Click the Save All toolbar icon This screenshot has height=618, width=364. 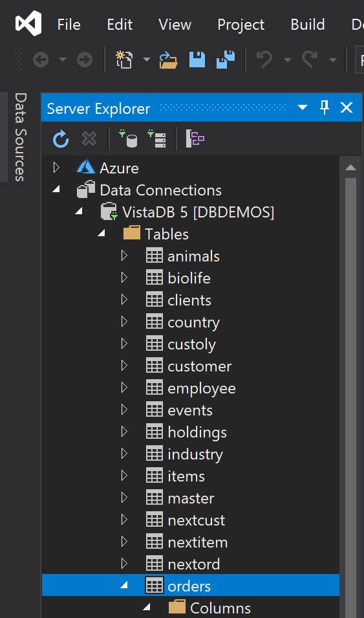click(226, 60)
